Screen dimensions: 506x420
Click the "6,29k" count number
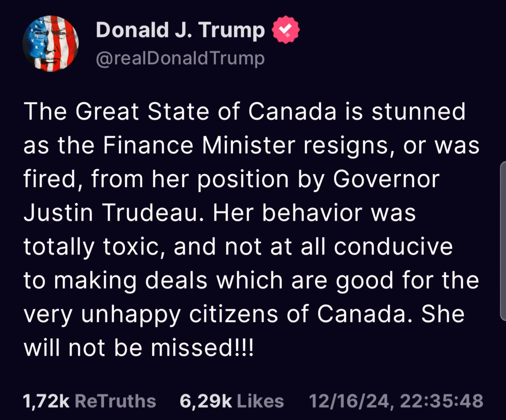[206, 401]
